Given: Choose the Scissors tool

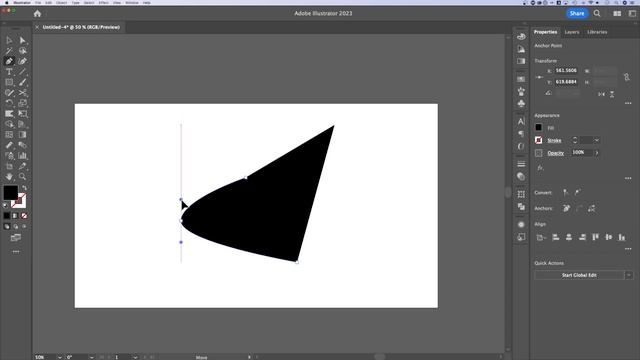Looking at the screenshot, I should [x=22, y=93].
